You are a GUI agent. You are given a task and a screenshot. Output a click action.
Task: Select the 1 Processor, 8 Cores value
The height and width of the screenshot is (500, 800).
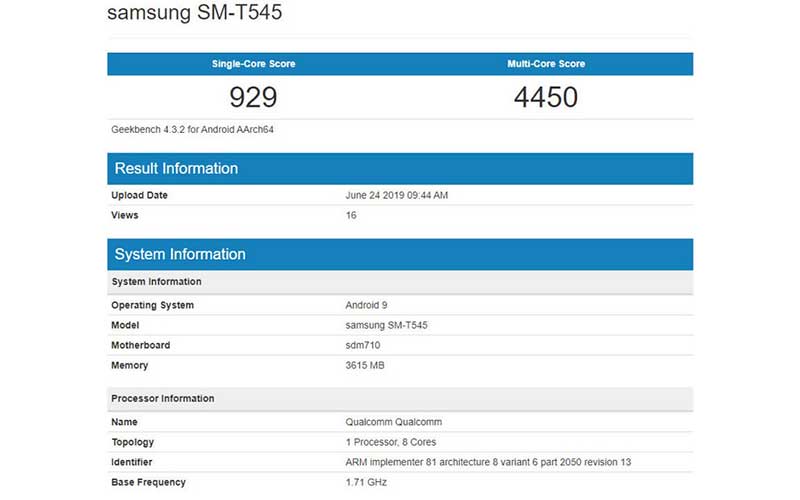pyautogui.click(x=391, y=442)
